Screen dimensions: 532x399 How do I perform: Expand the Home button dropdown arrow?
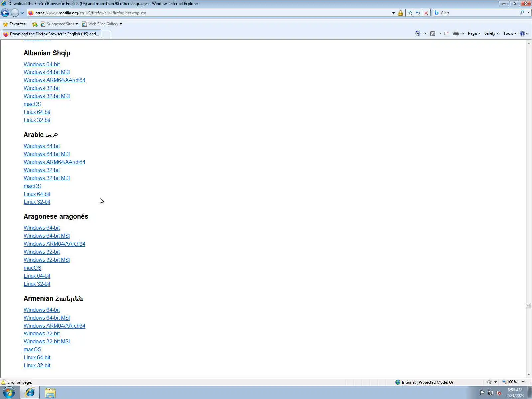click(x=425, y=33)
